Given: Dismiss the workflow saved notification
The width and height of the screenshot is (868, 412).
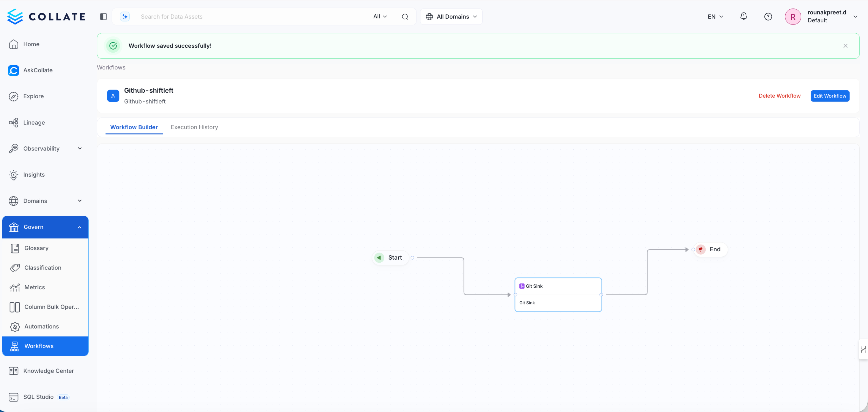Looking at the screenshot, I should (845, 45).
